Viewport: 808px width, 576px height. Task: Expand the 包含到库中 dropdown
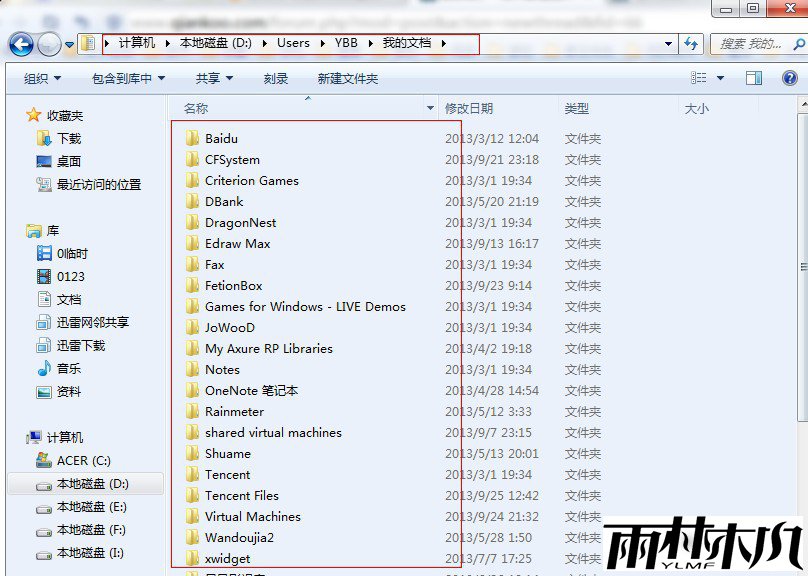pos(128,79)
